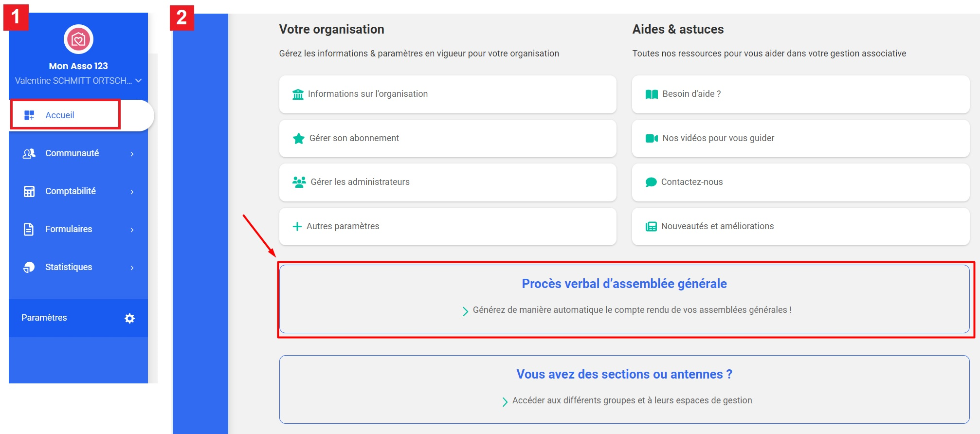Click the Formulaires document icon
The image size is (980, 434).
pyautogui.click(x=29, y=229)
